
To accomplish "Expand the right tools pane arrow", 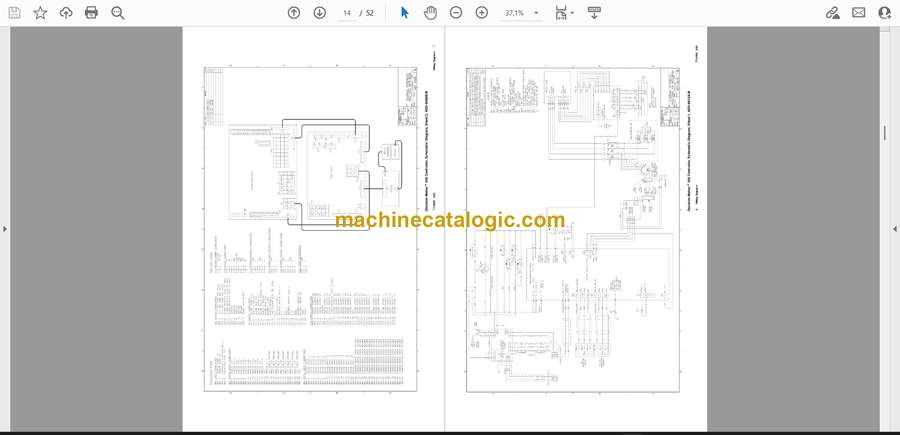I will coord(895,229).
